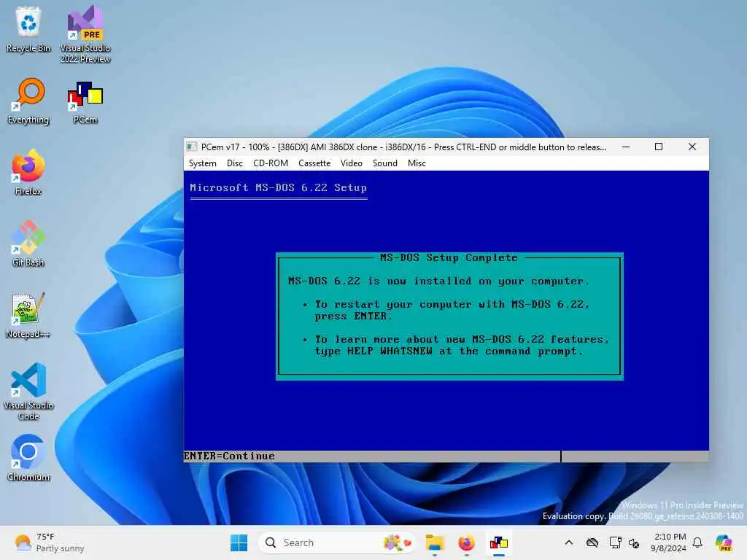Open the Video menu in PCem
The height and width of the screenshot is (560, 747).
352,163
